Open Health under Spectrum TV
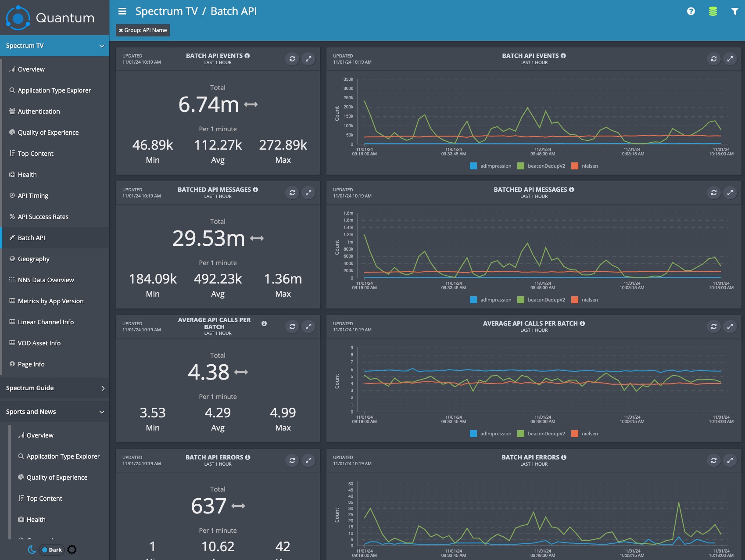 (x=55, y=175)
